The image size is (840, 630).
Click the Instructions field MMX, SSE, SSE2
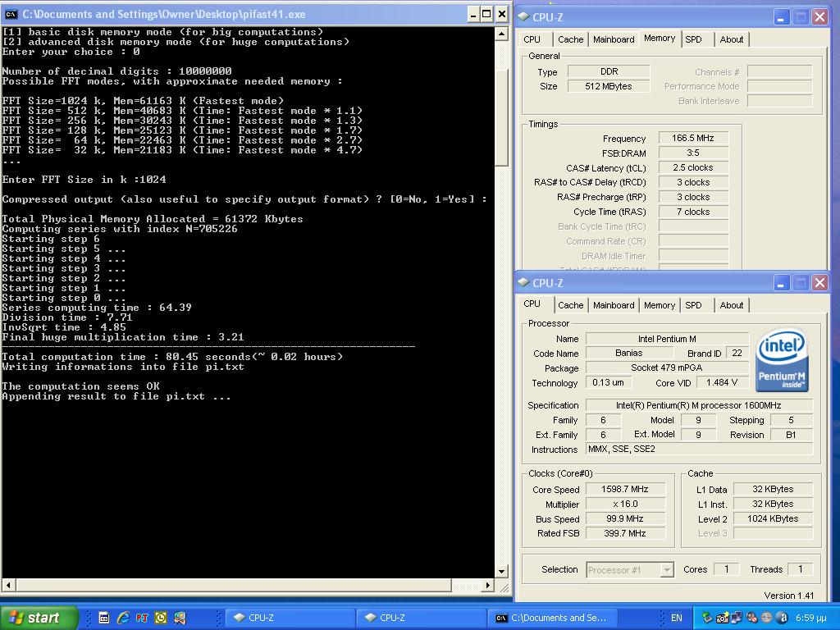(699, 449)
